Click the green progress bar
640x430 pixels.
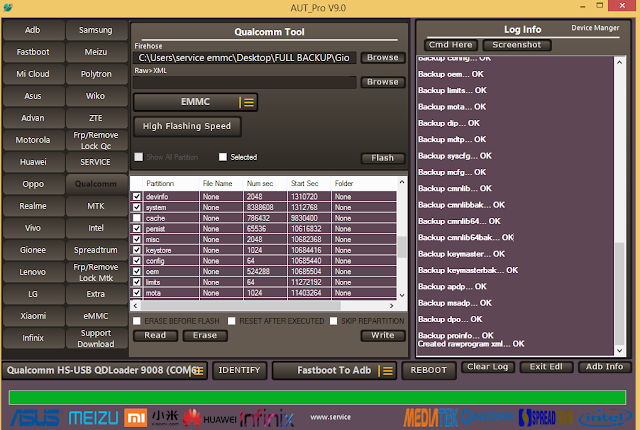pos(317,397)
